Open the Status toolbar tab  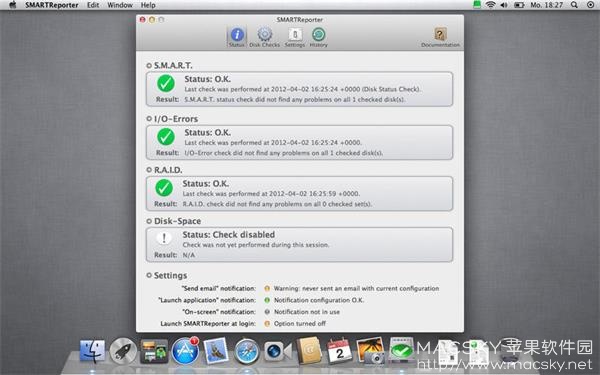[236, 37]
